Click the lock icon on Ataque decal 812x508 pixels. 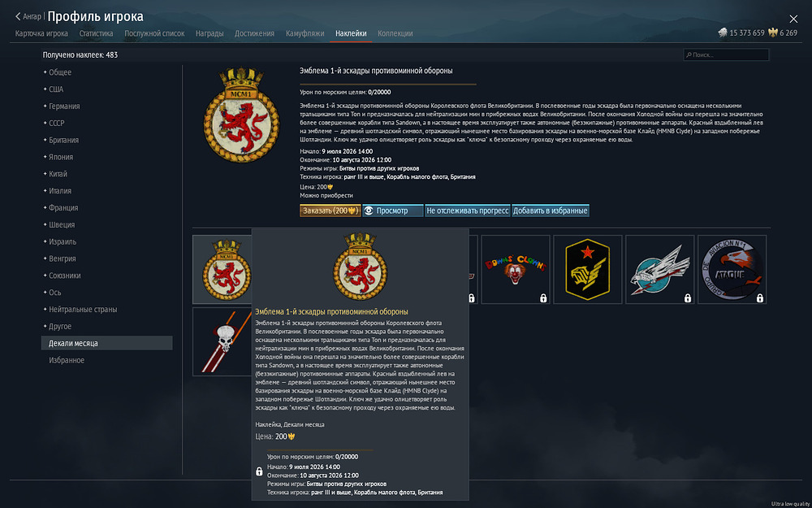click(760, 298)
